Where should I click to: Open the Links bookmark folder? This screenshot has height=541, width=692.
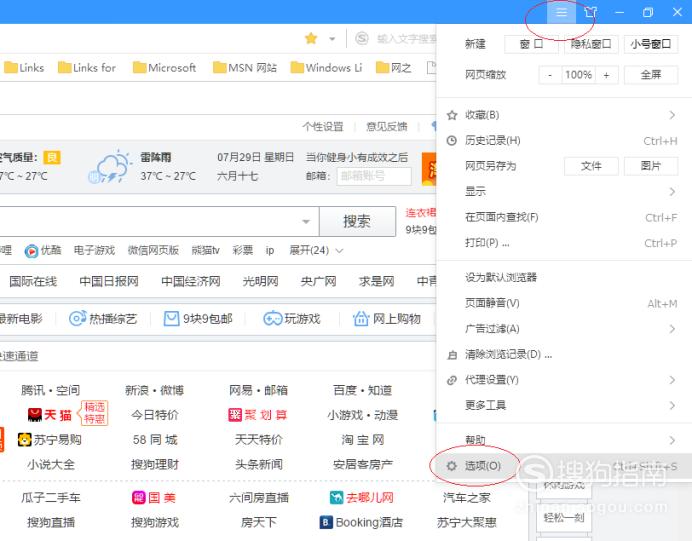pos(24,68)
